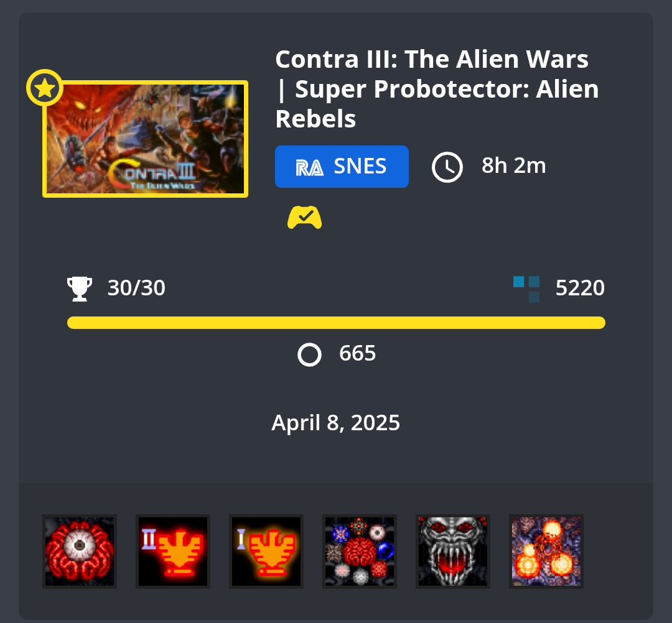Select the eagle emblem II achievement
Screen dimensions: 672x623
click(x=173, y=551)
